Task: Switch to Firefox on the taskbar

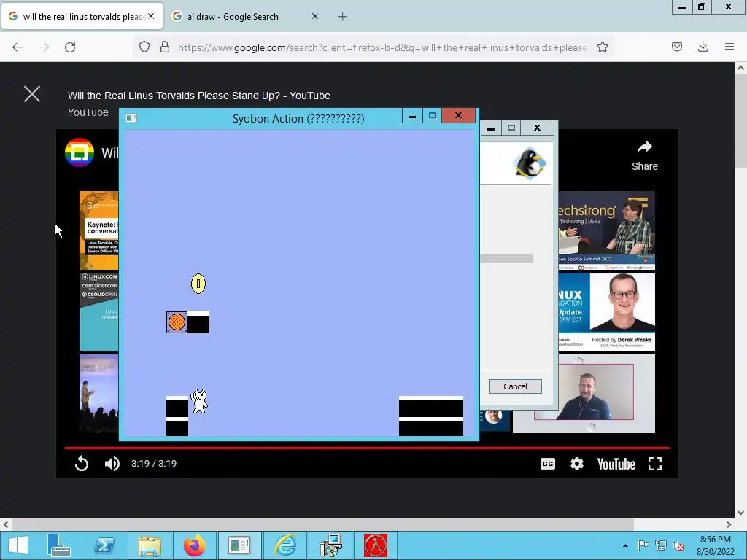Action: 194,545
